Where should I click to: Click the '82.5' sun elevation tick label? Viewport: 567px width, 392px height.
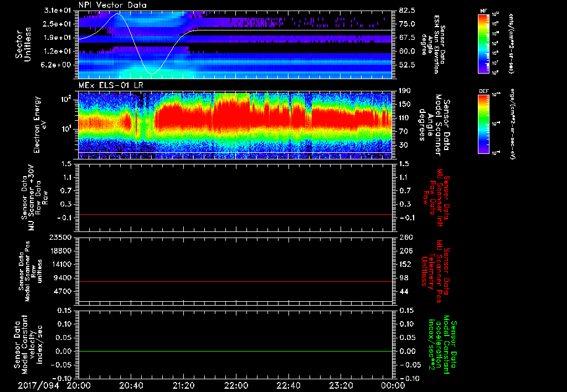407,11
